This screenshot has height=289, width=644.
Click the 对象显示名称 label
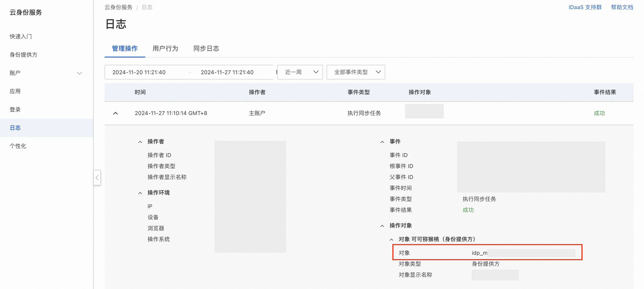click(x=415, y=275)
